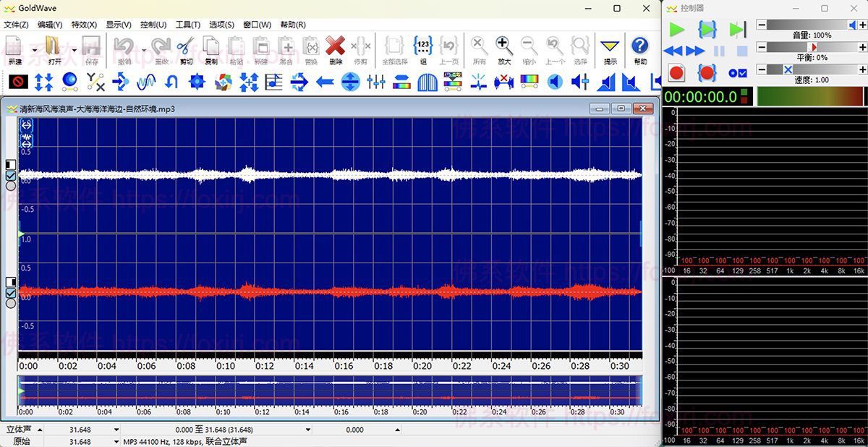Expand the dropdown arrow beside New (新建)

click(34, 51)
